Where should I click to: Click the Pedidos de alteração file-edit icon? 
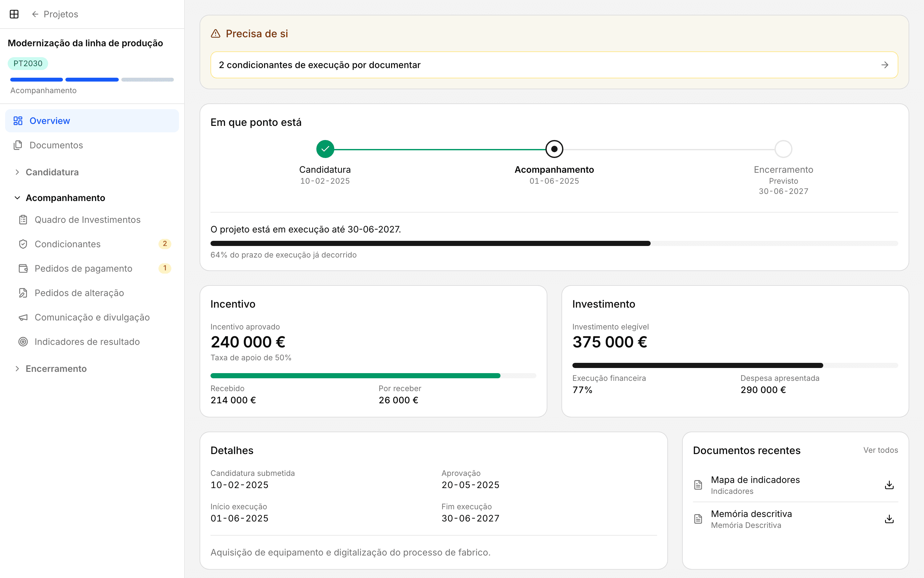(23, 293)
